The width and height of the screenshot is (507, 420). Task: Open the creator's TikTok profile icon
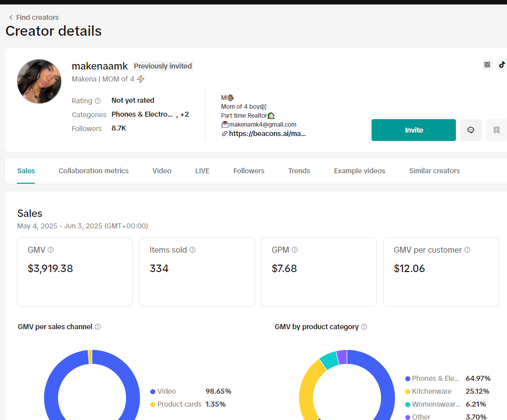502,65
